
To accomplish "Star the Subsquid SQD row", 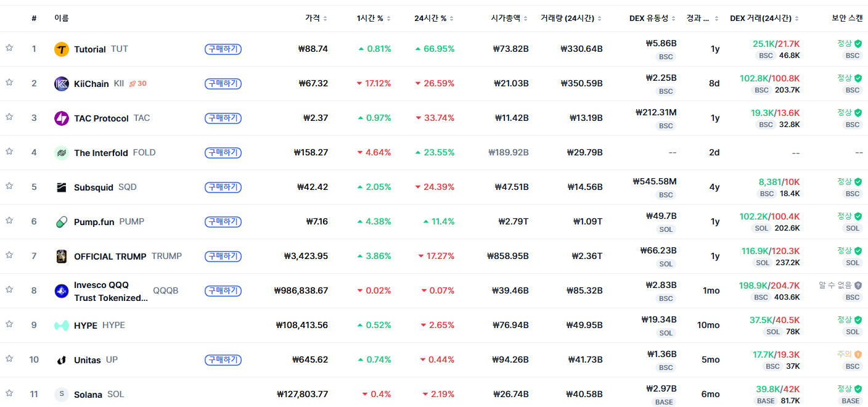I will point(9,186).
